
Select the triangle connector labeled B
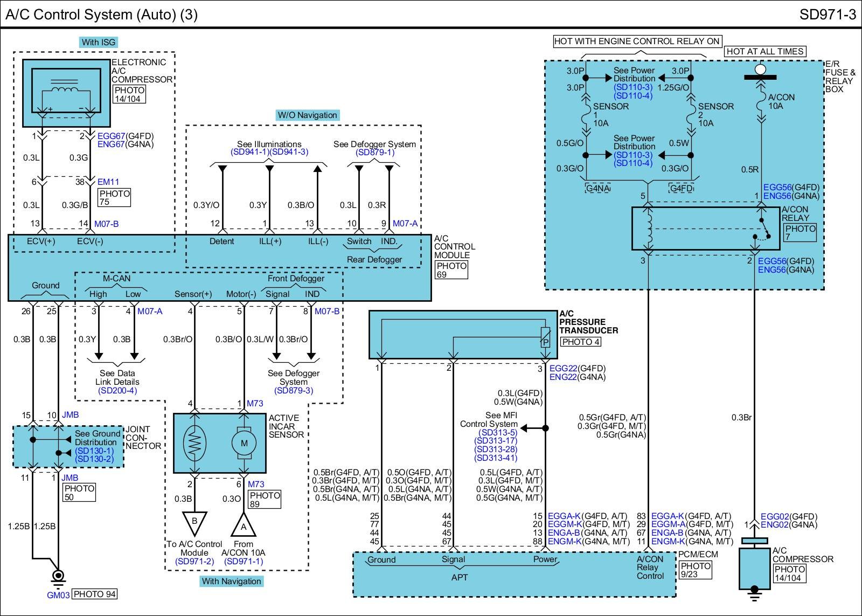[x=194, y=522]
